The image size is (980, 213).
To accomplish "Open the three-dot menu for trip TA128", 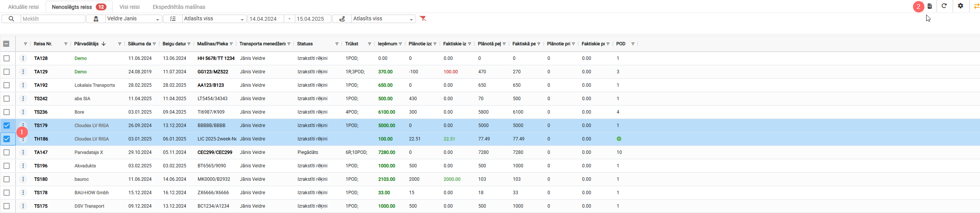I will click(x=23, y=58).
